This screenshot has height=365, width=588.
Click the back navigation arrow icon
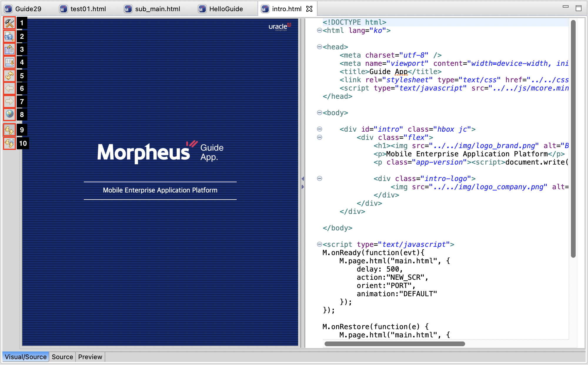(x=9, y=88)
